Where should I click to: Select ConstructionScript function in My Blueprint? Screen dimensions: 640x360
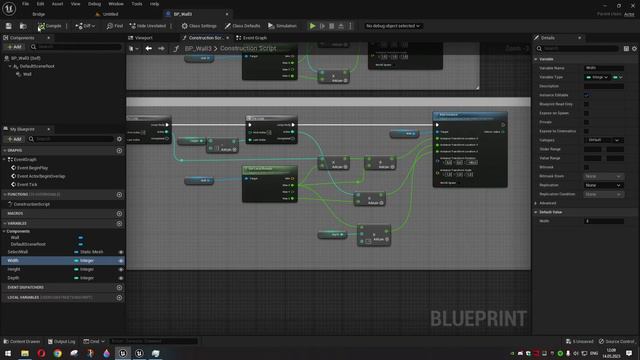click(32, 204)
